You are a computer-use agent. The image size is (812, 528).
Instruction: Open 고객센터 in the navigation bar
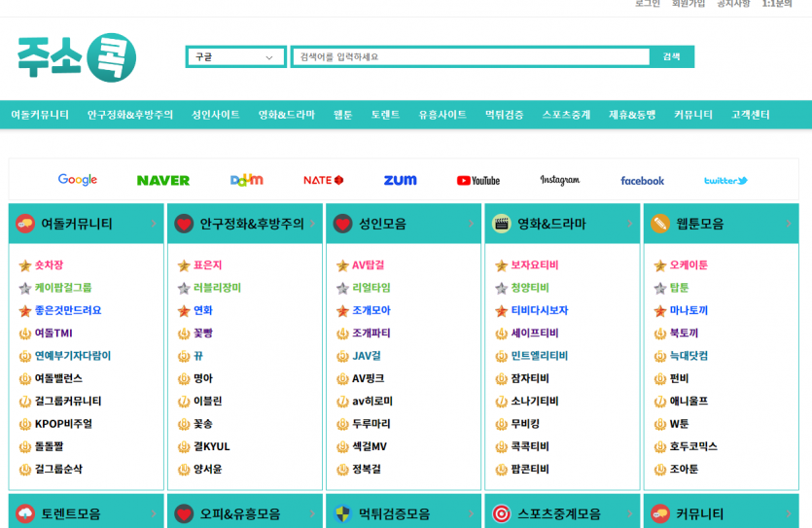[x=751, y=115]
